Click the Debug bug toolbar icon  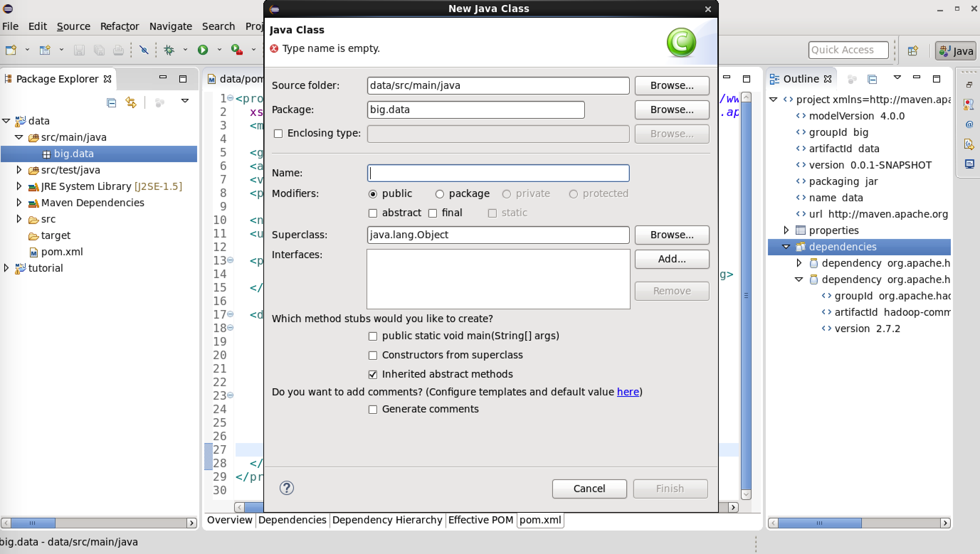pos(169,50)
